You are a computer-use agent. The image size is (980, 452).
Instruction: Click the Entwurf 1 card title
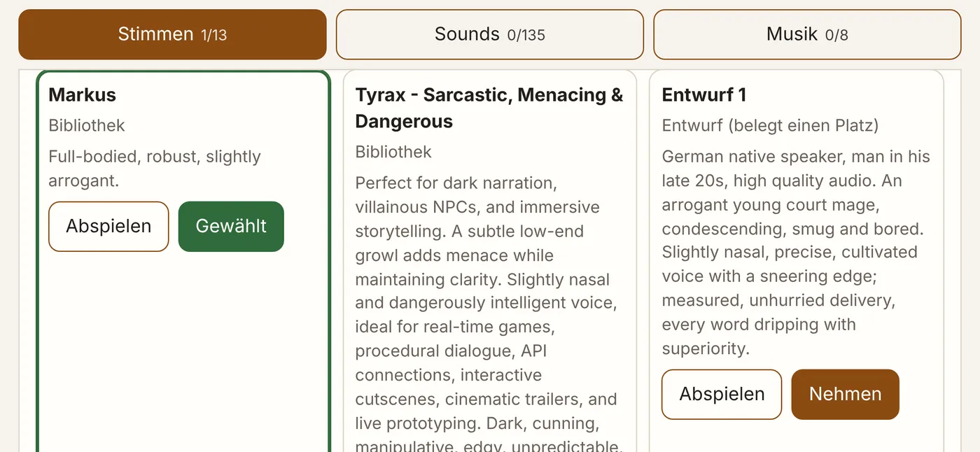coord(704,94)
